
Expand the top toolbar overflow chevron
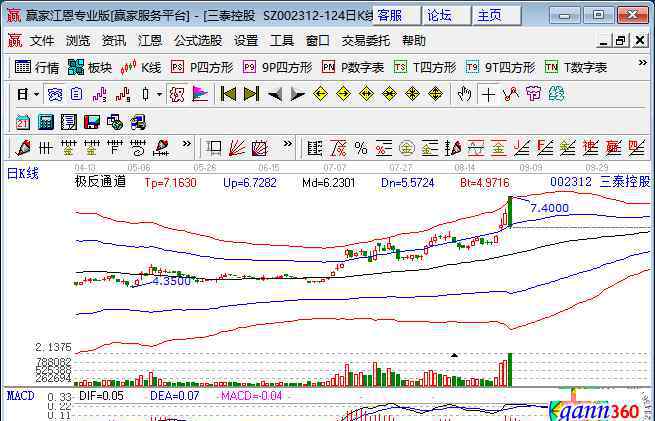tap(642, 63)
